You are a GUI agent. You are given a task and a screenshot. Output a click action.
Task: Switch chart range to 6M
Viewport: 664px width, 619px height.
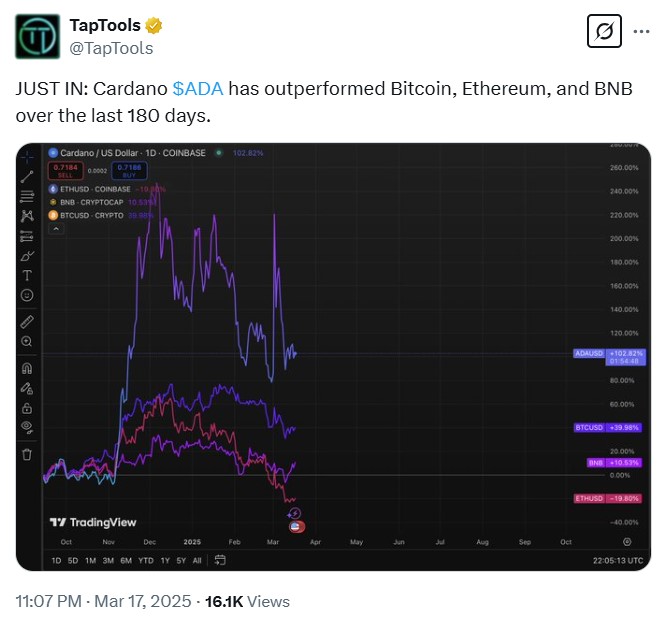(x=126, y=560)
